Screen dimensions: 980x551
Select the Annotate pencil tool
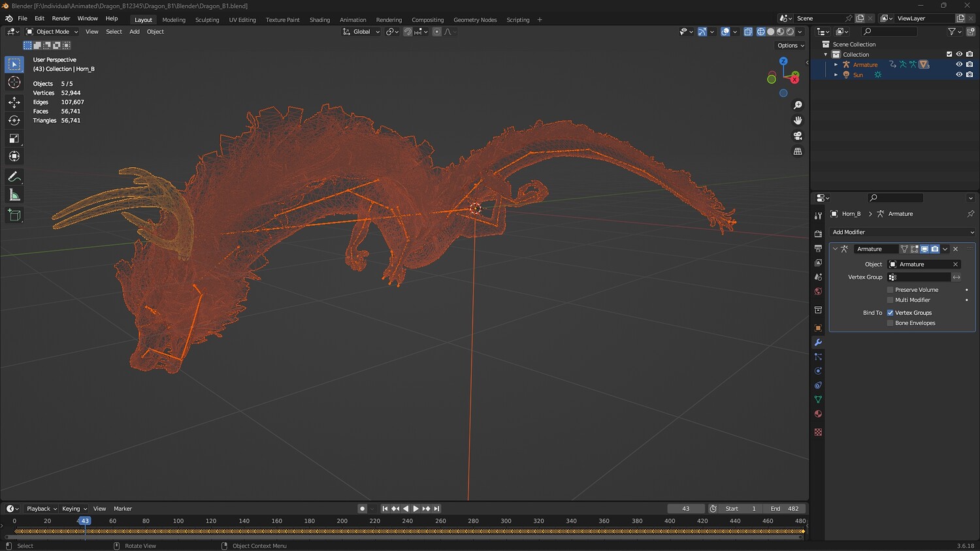14,177
